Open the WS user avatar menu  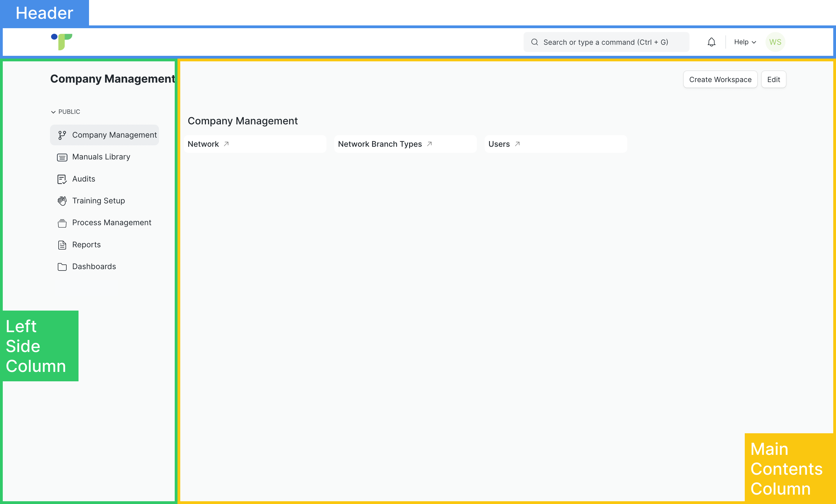tap(775, 42)
